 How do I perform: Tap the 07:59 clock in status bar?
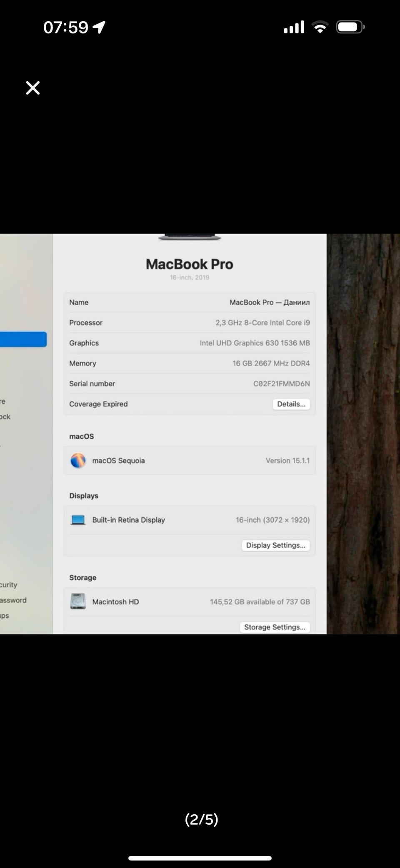(x=66, y=28)
